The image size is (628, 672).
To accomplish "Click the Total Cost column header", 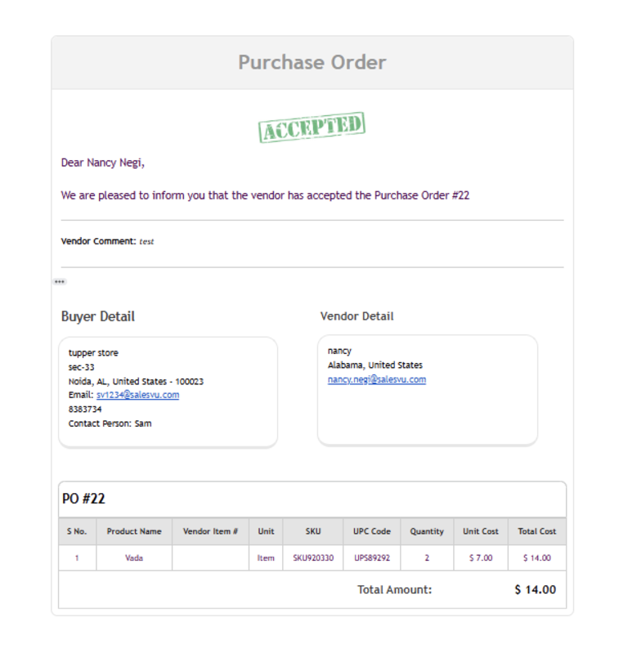I will pyautogui.click(x=536, y=531).
